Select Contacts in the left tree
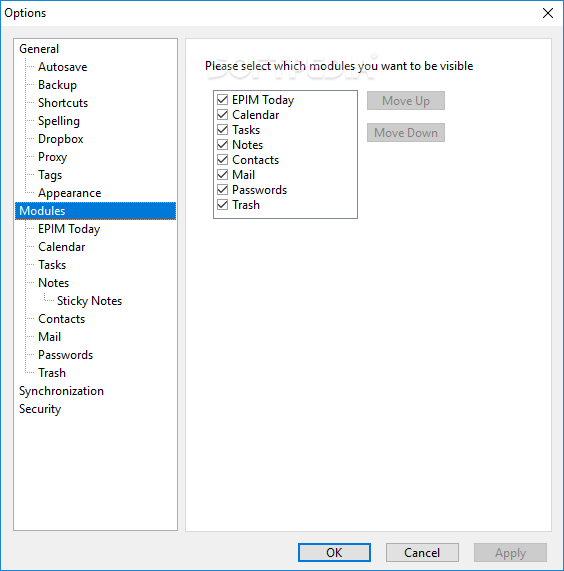Screen dimensions: 564x571 click(x=62, y=319)
